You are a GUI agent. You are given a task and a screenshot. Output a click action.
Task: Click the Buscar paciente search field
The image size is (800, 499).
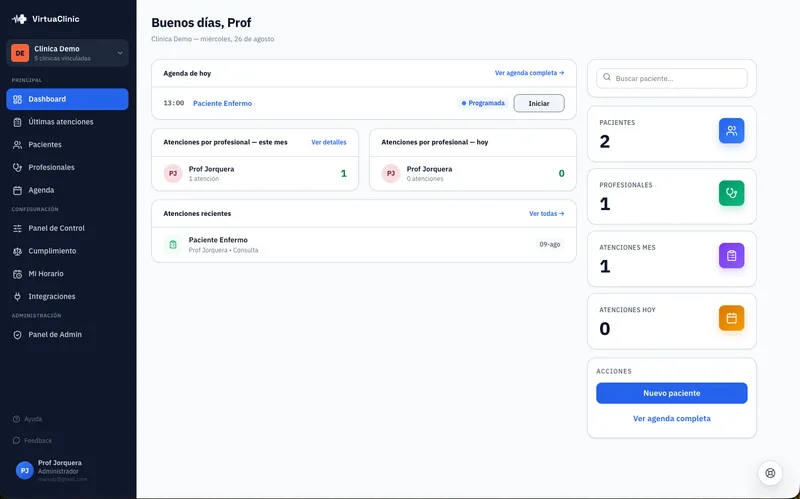coord(671,78)
